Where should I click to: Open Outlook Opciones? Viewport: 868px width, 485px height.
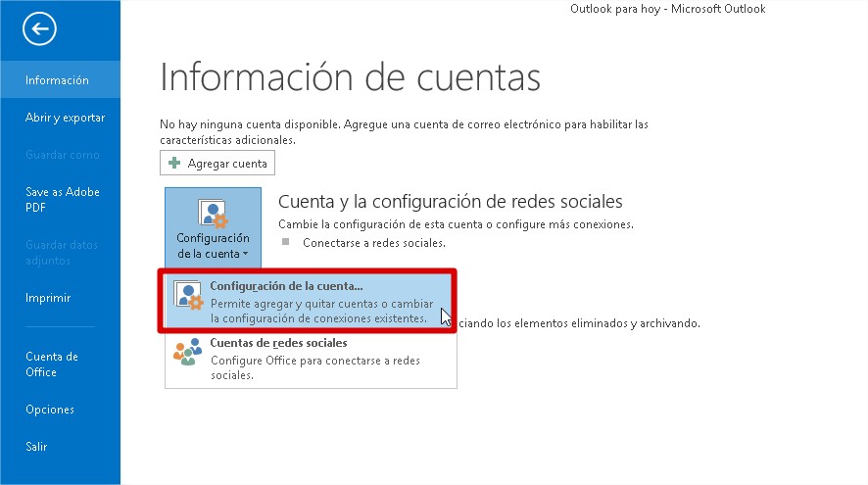[50, 410]
